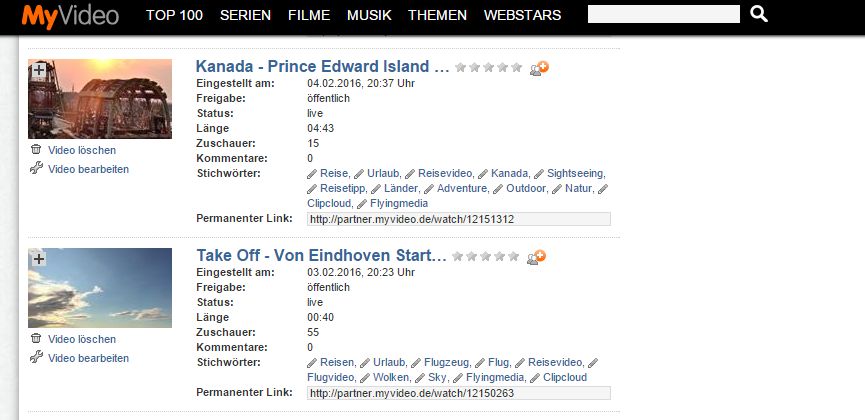The image size is (865, 420).
Task: Click the 'Sightseeing' keyword tag
Action: 575,173
